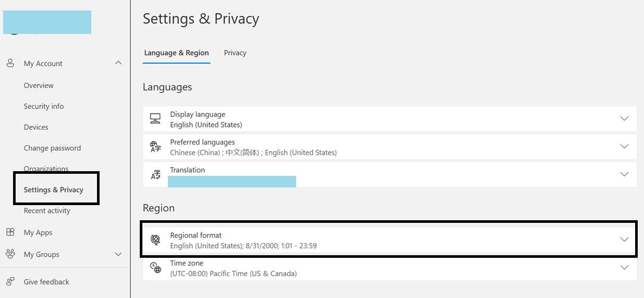Click the My Groups people icon
Screen dimensions: 644x298
[10, 254]
